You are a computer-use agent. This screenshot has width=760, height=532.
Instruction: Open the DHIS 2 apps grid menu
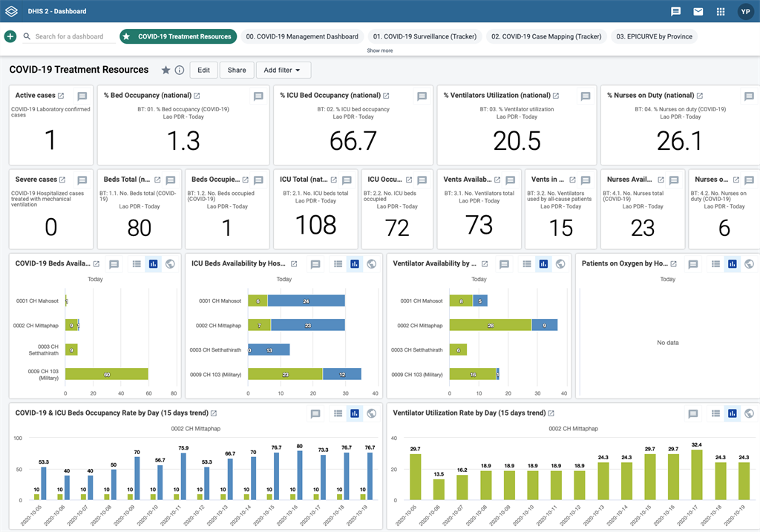tap(720, 11)
